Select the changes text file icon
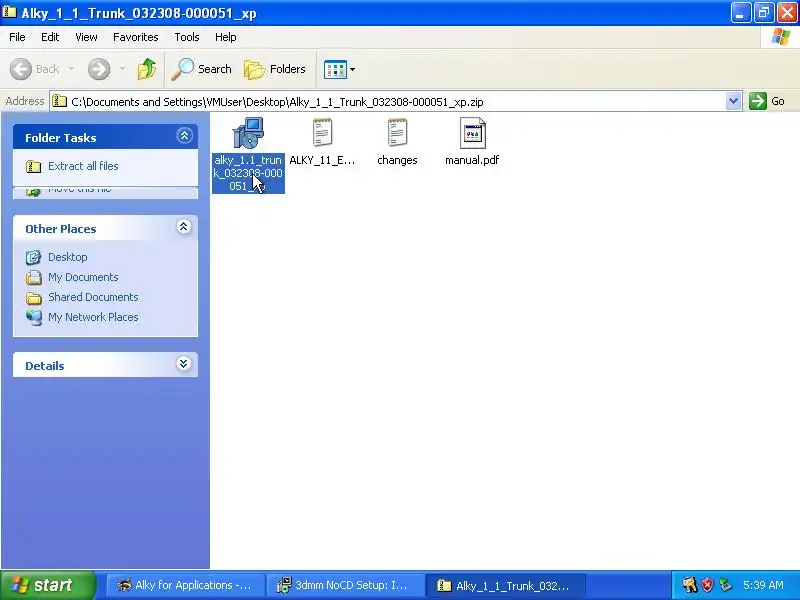Screen dimensions: 800x600 point(397,133)
